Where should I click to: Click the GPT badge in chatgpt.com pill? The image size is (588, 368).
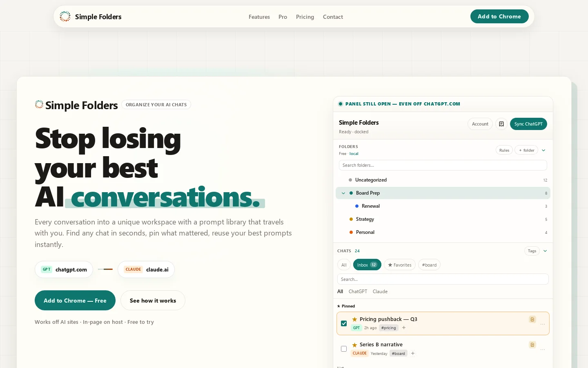click(x=47, y=269)
